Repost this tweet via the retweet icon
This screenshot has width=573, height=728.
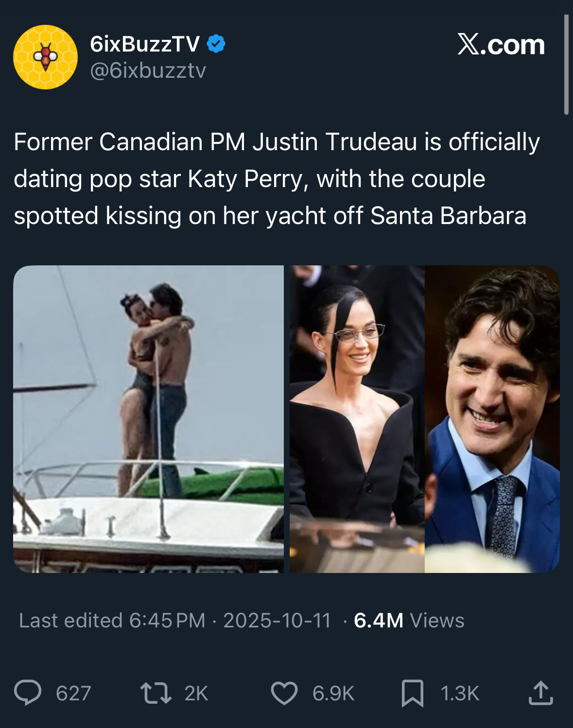pos(156,693)
